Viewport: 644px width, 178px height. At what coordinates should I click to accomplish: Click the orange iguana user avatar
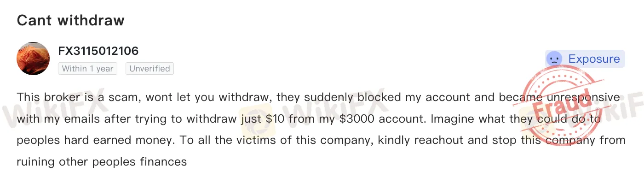click(33, 59)
